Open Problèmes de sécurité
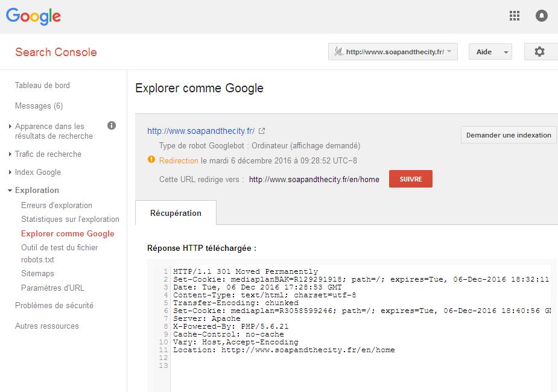 pos(54,306)
